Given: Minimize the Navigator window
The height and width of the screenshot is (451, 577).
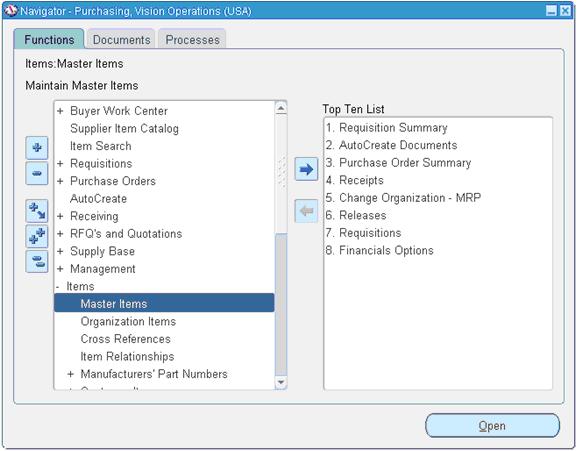Looking at the screenshot, I should (x=551, y=11).
